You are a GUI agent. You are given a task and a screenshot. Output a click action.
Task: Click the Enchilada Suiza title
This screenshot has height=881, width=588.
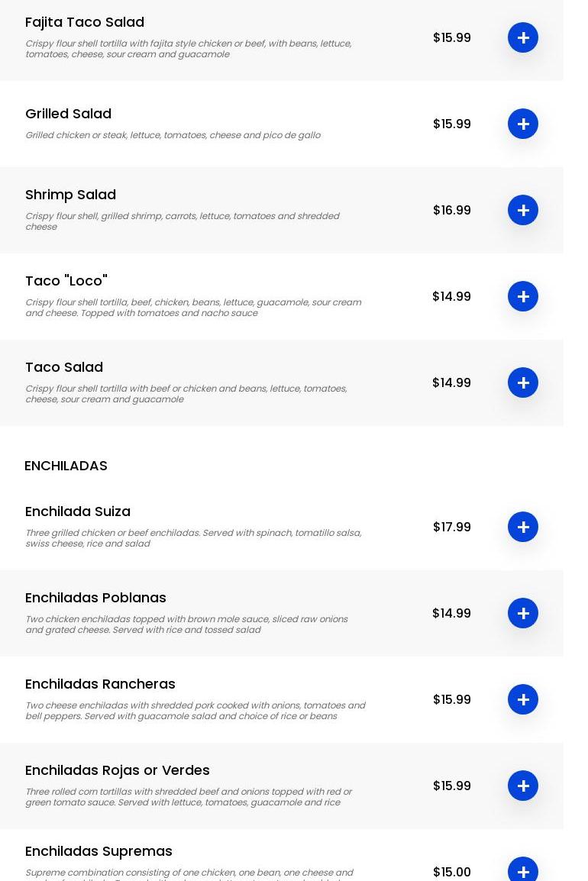pos(78,511)
